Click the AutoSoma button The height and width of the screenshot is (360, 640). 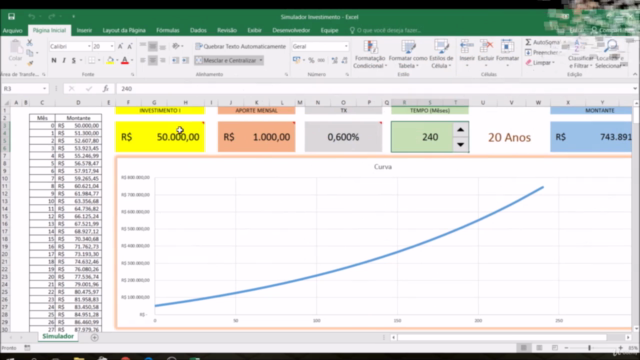coord(543,42)
